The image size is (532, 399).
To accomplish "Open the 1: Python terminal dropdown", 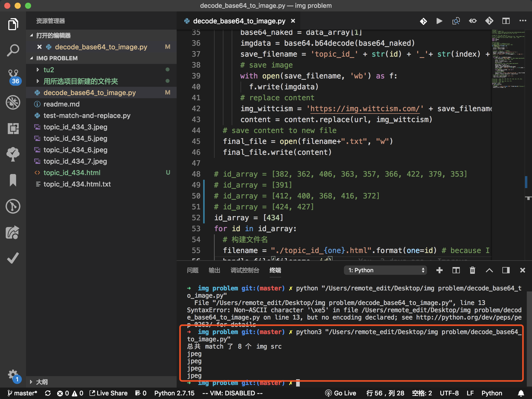I will click(386, 270).
